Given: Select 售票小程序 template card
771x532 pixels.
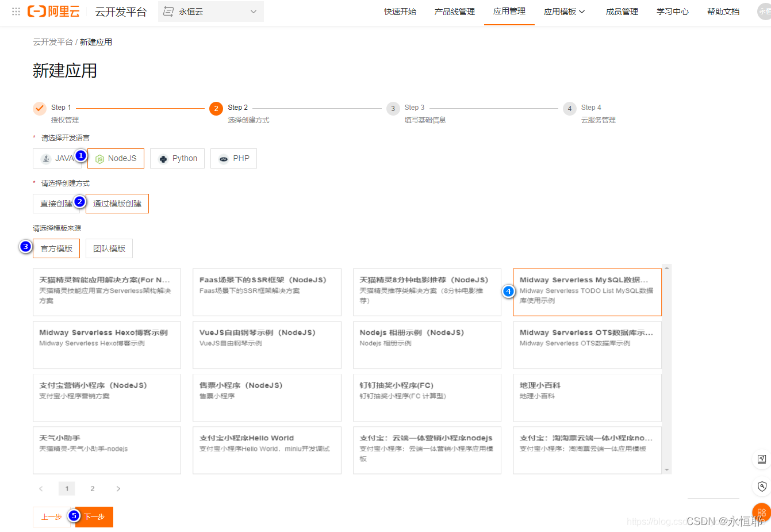Looking at the screenshot, I should pyautogui.click(x=267, y=397).
